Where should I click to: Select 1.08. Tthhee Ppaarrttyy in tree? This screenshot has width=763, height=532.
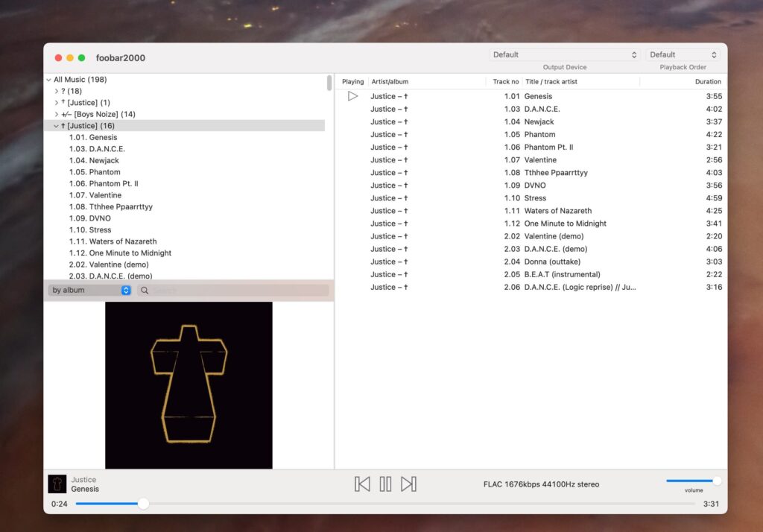(111, 207)
